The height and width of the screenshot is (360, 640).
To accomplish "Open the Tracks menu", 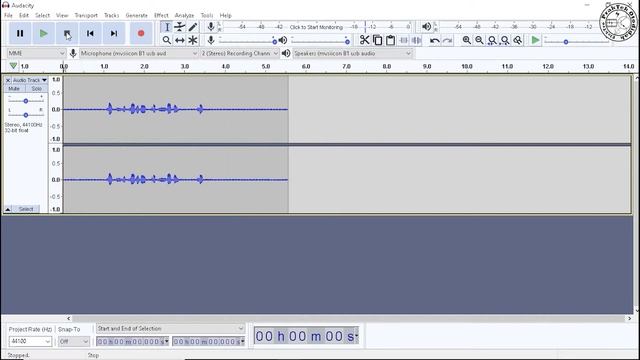I will point(111,15).
